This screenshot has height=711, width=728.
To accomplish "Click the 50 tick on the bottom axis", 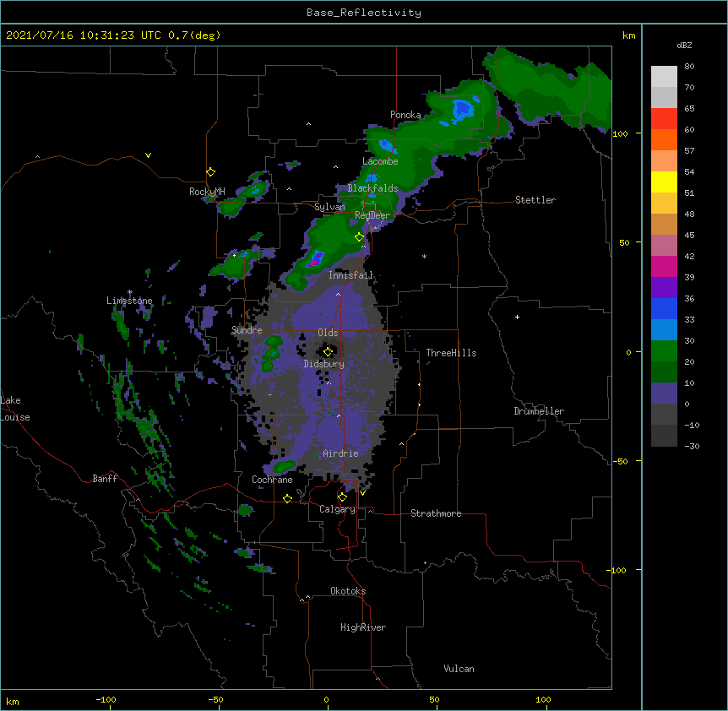I will click(x=434, y=699).
